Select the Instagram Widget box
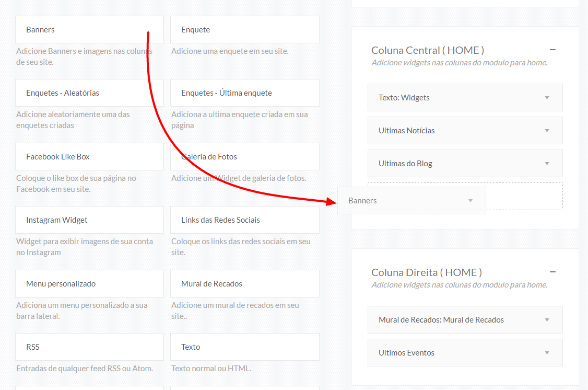 [89, 220]
